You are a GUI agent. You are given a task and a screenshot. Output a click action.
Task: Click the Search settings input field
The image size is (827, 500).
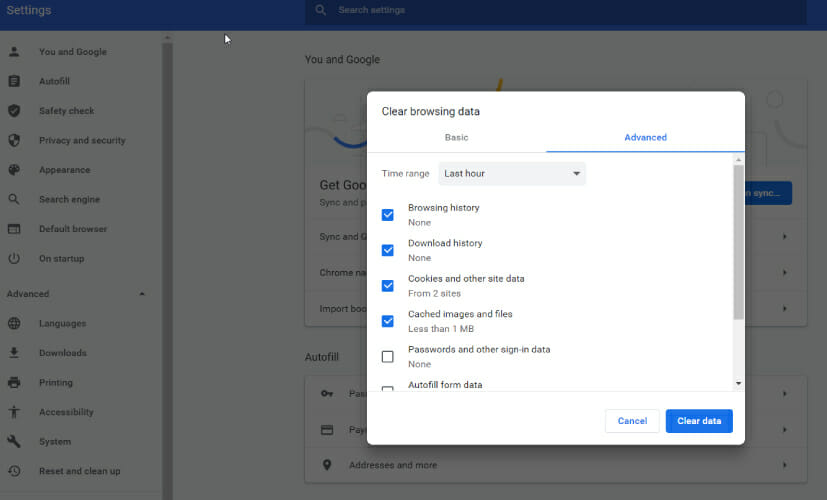555,10
